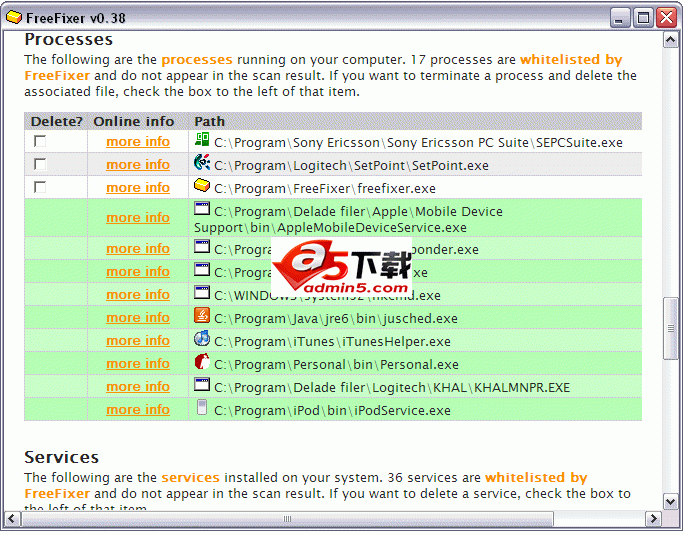This screenshot has height=535, width=684.
Task: Click the icon in the ponder.exe row
Action: [202, 247]
